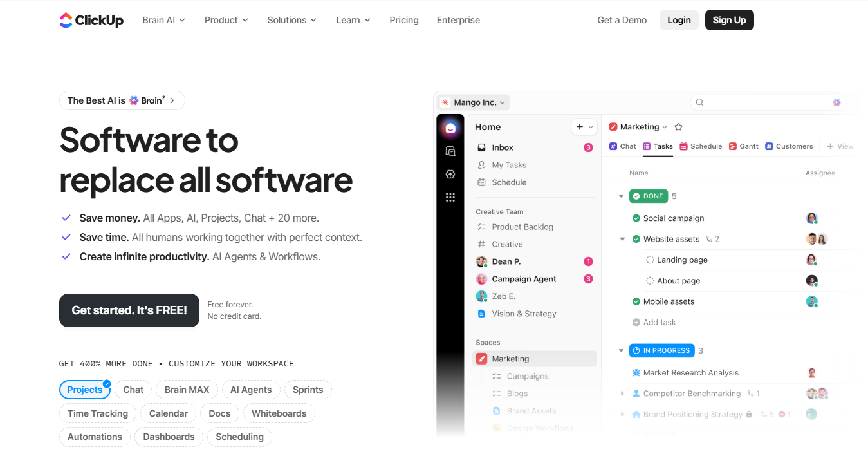Screen dimensions: 868x465
Task: Click the magnifier icon in the search bar
Action: click(699, 102)
